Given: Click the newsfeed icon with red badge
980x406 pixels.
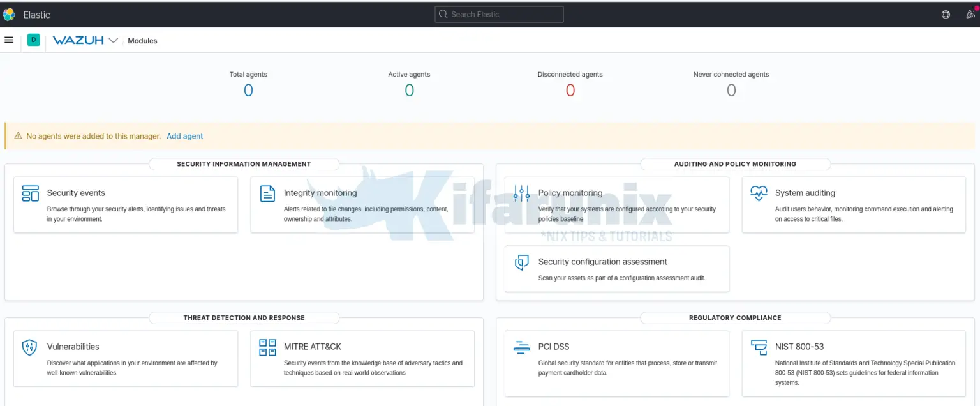Looking at the screenshot, I should click(971, 14).
